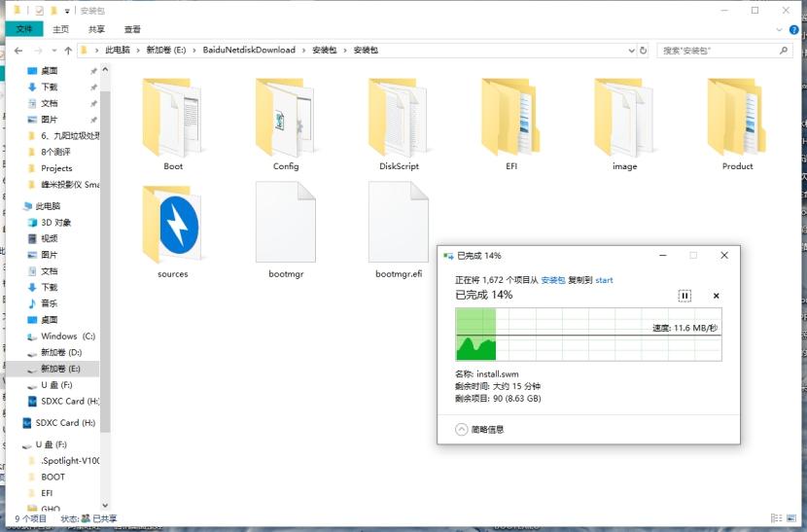This screenshot has width=807, height=532.
Task: Collapse details with 简略信息 chevron
Action: (x=462, y=429)
